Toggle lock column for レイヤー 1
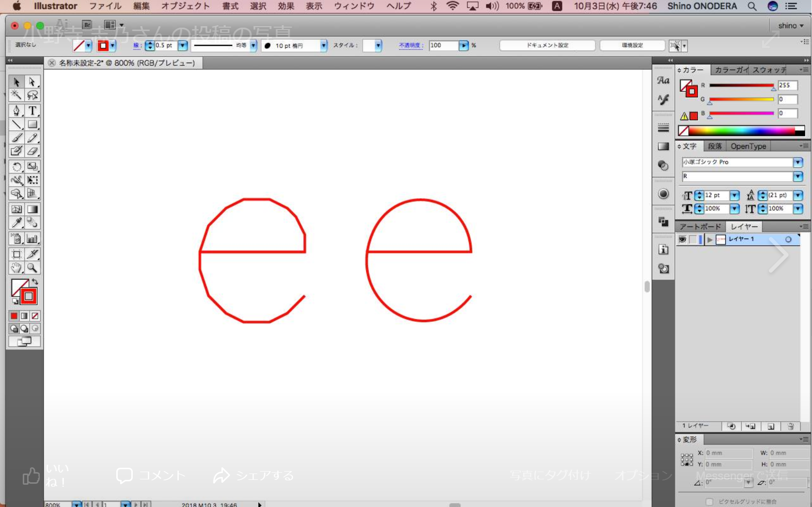 pos(693,239)
